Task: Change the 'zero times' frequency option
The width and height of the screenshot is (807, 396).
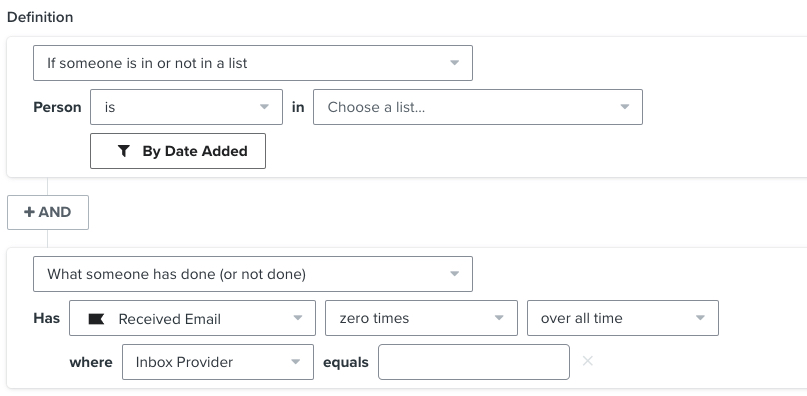Action: tap(422, 318)
